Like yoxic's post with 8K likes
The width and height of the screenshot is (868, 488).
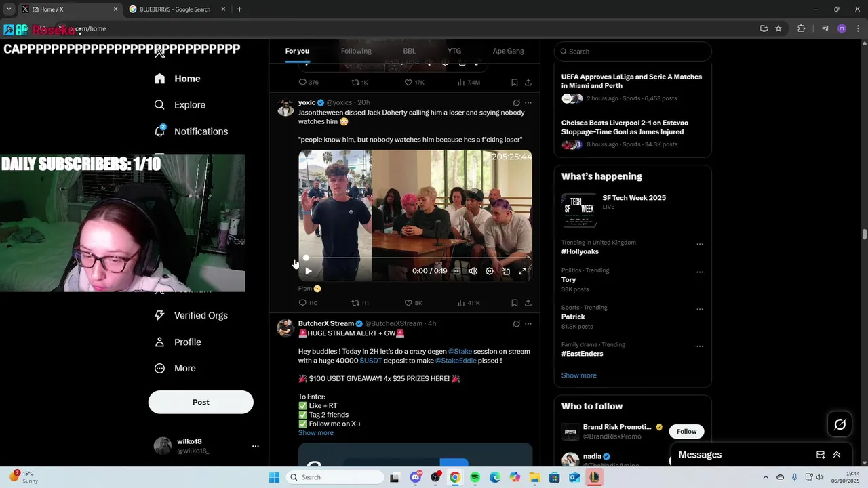click(413, 303)
